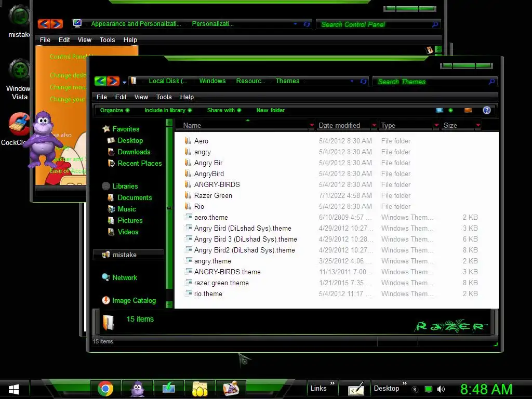Viewport: 532px width, 399px height.
Task: Expand Links toolbar chevron on taskbar
Action: pos(332,383)
